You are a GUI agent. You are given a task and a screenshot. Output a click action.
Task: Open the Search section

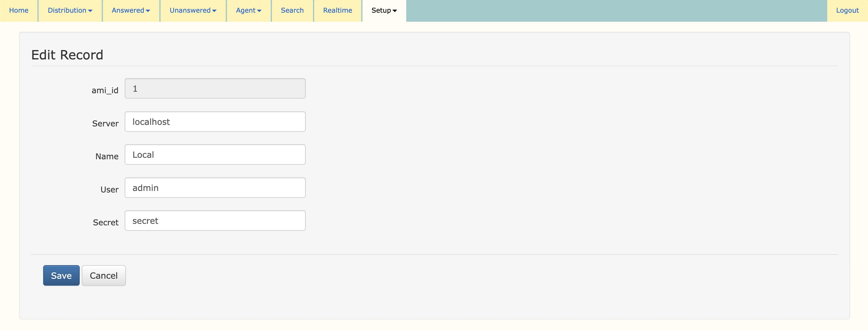click(292, 11)
